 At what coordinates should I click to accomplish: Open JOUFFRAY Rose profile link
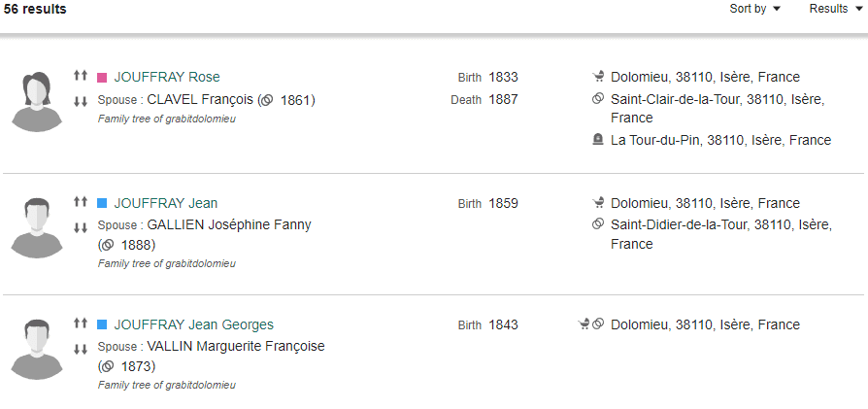tap(167, 77)
